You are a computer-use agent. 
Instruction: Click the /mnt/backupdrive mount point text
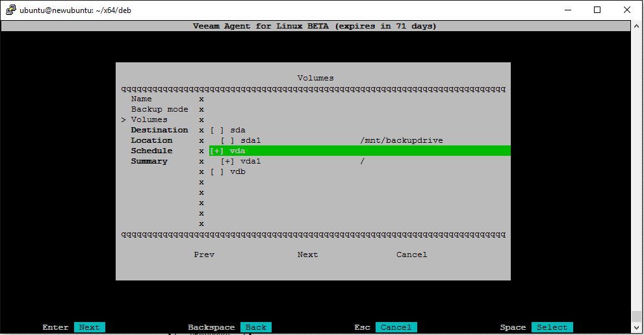pyautogui.click(x=401, y=140)
